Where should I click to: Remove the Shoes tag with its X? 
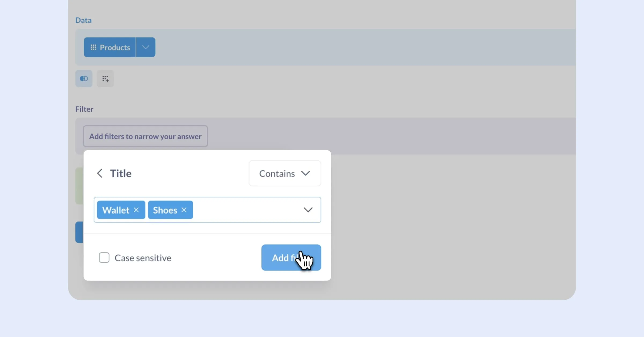point(184,210)
